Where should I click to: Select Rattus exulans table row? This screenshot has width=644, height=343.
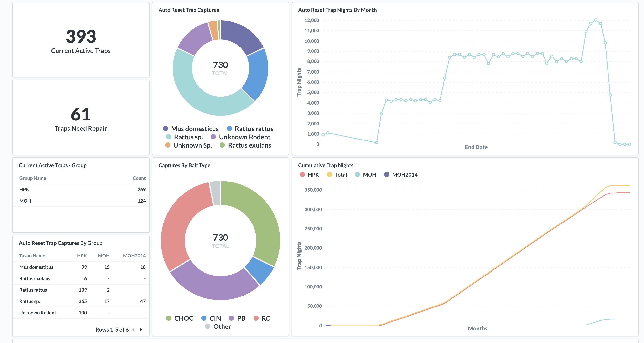tap(81, 279)
